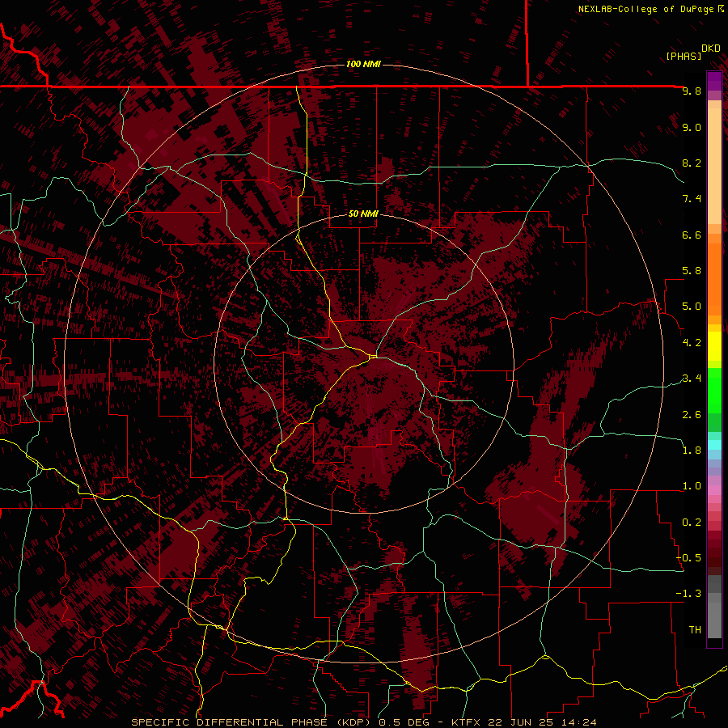Image resolution: width=728 pixels, height=728 pixels.
Task: Click the NEXLAB-College of DuPage title text
Action: pos(645,9)
